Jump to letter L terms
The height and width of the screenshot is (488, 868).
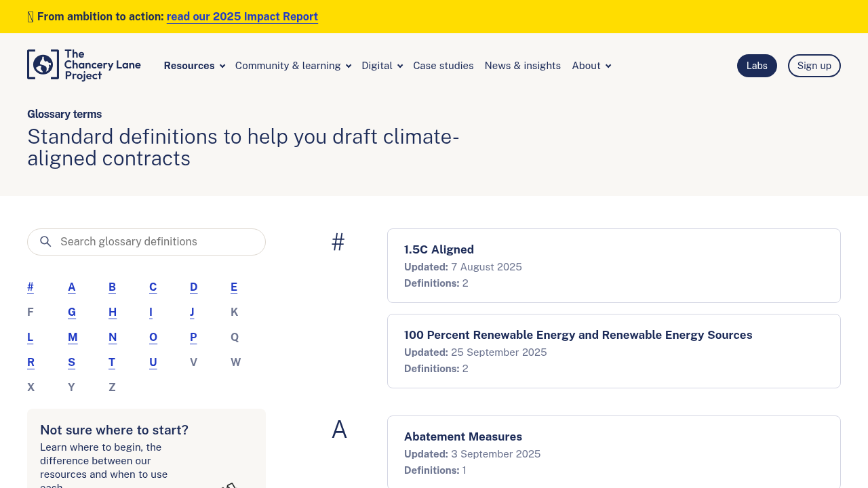31,338
